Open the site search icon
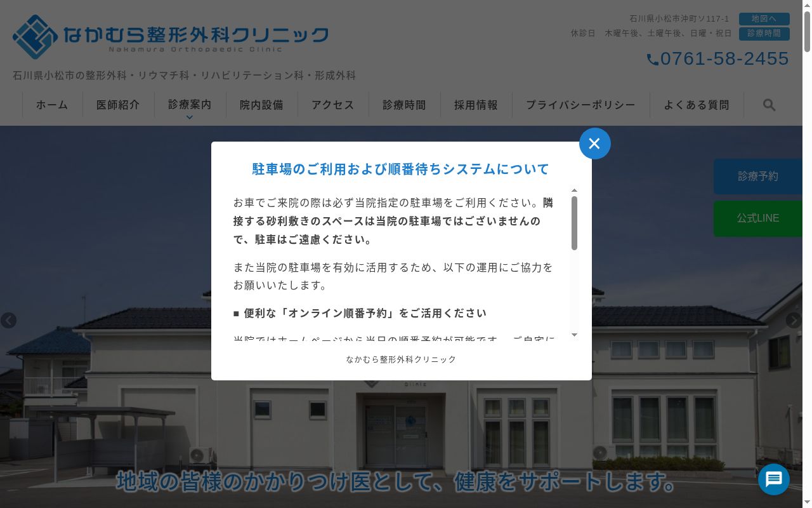812x508 pixels. (769, 105)
